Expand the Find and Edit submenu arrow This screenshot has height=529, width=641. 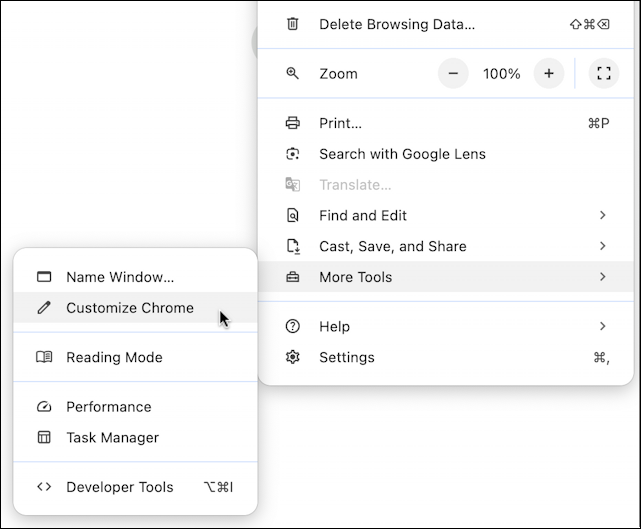(x=602, y=215)
